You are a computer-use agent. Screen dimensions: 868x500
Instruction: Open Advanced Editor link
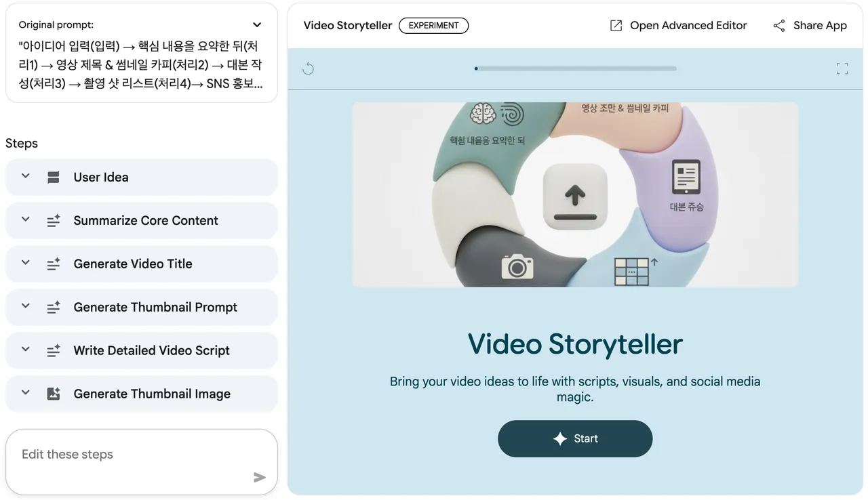[x=688, y=26]
